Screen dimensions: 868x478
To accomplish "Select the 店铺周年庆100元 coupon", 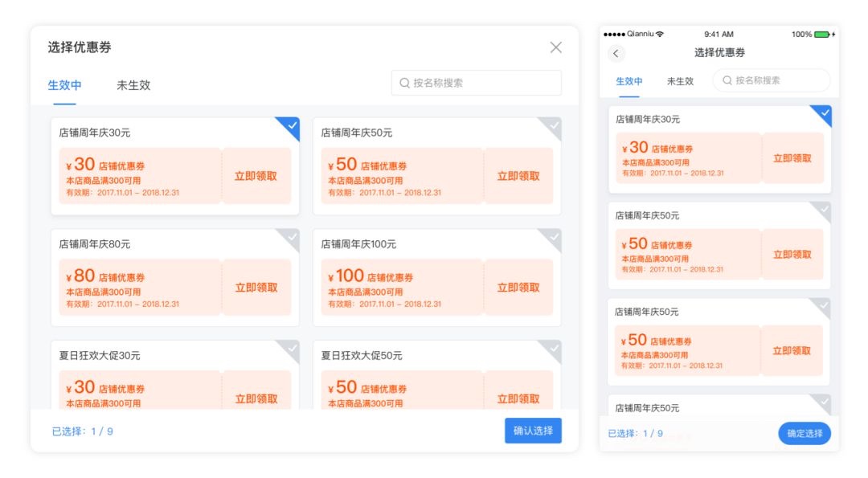I will [555, 237].
